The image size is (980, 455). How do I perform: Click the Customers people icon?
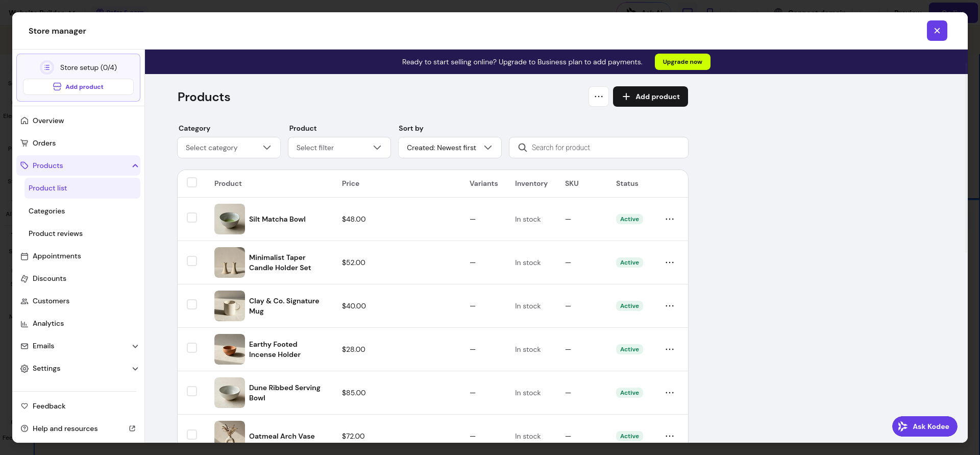[24, 301]
